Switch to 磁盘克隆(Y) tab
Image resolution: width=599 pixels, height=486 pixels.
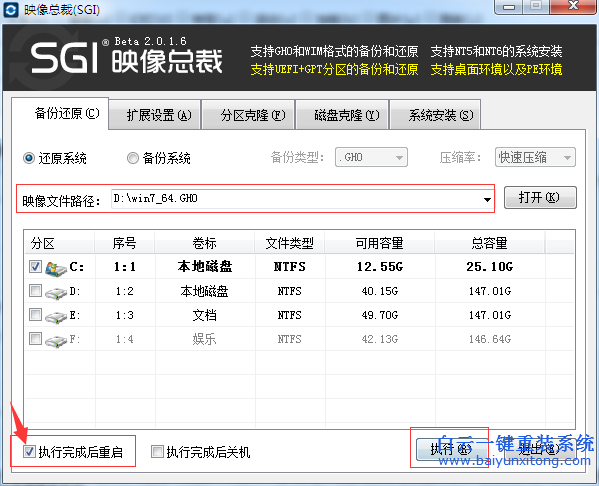pos(343,115)
